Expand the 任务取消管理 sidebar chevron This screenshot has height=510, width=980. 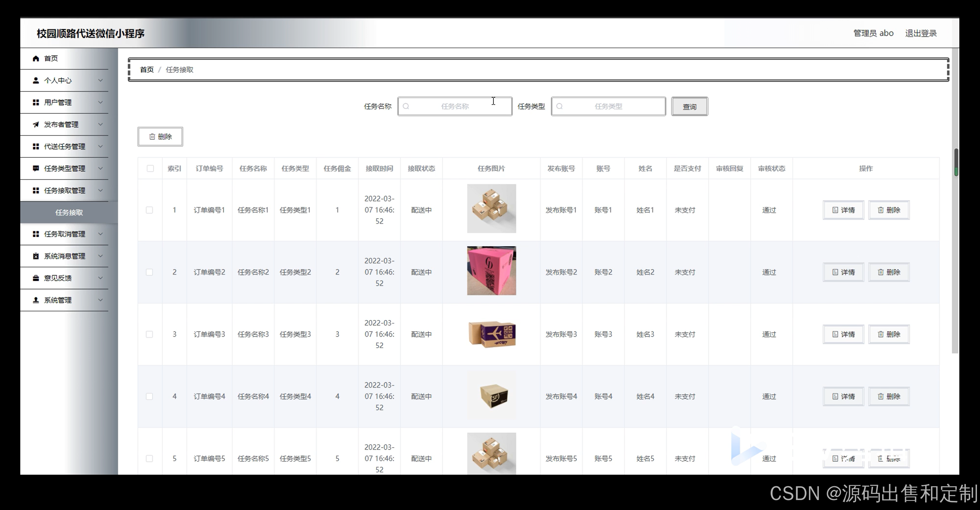coord(100,234)
